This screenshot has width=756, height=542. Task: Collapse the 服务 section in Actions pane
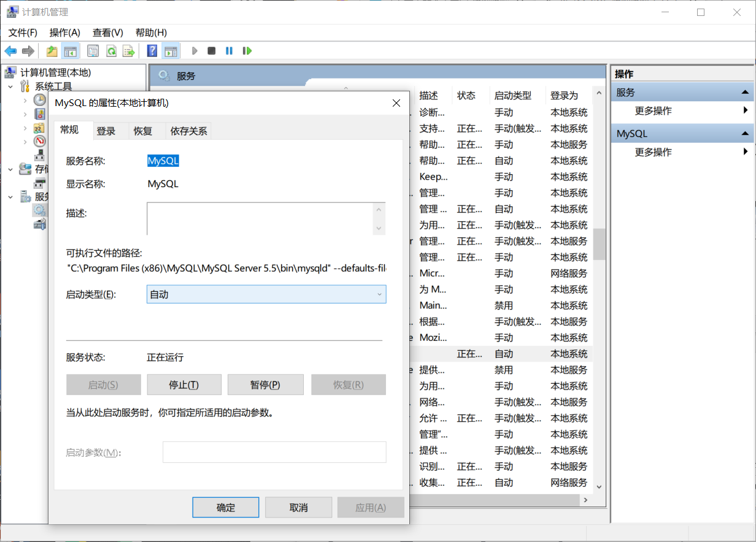pos(745,93)
